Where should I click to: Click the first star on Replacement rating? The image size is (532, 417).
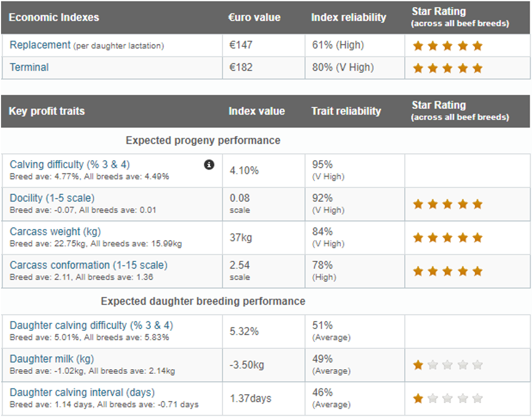click(418, 46)
